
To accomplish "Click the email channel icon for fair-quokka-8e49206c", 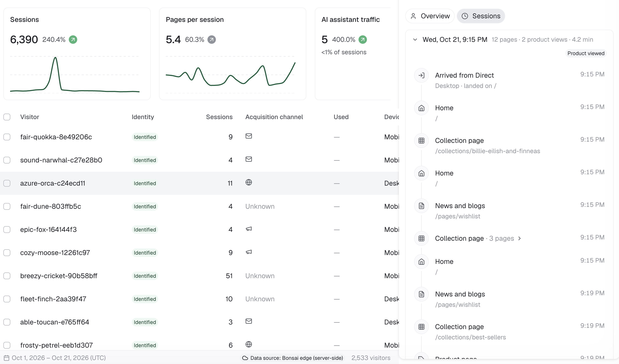I will coord(248,136).
